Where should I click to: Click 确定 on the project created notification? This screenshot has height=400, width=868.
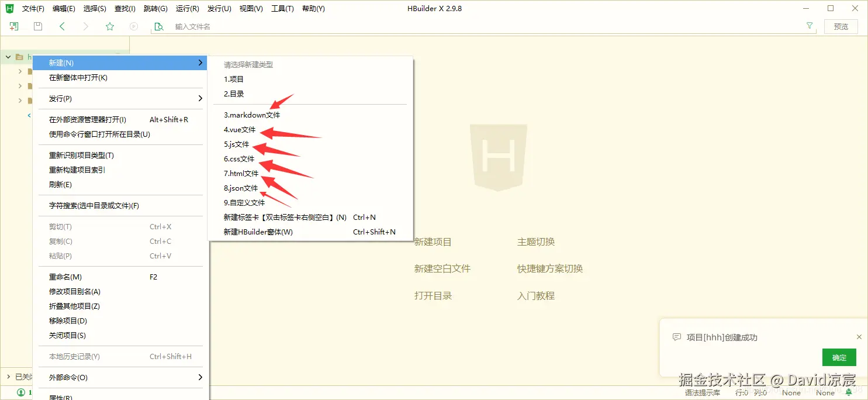pos(839,357)
